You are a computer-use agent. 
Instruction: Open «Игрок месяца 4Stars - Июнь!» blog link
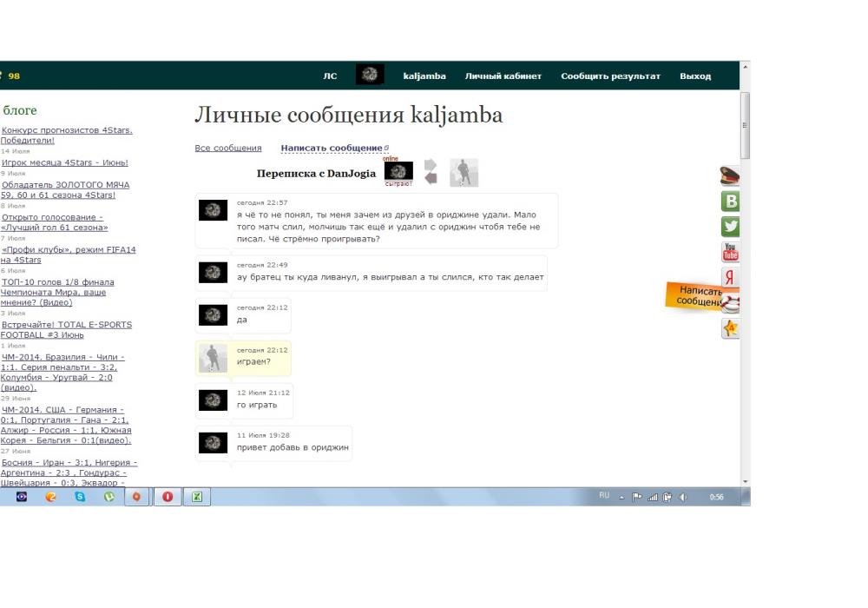point(65,162)
